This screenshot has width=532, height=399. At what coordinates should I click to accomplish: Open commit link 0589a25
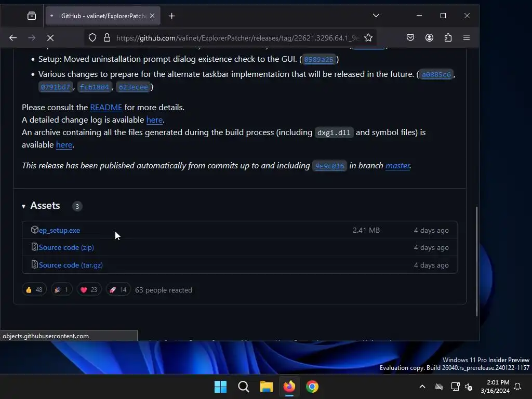point(318,59)
